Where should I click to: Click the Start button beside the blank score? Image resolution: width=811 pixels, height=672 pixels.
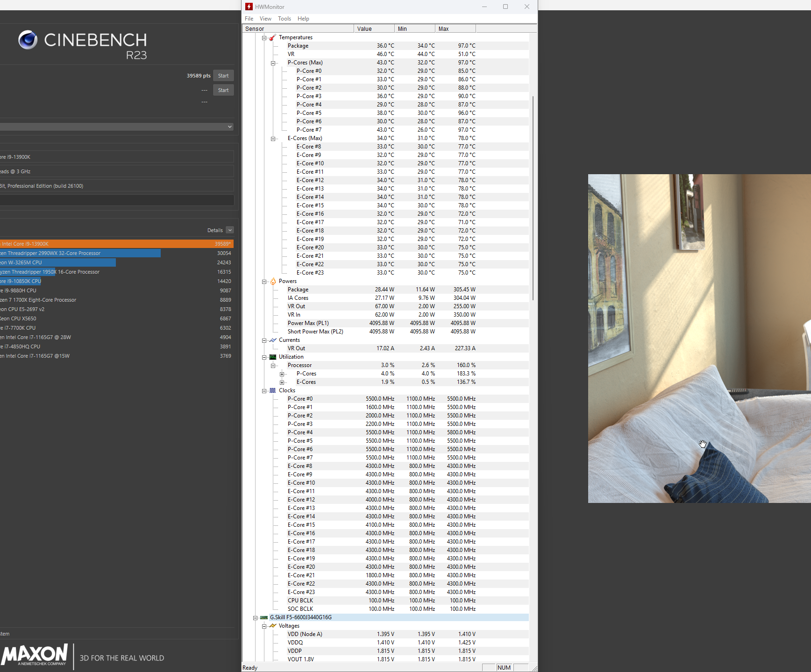pos(223,90)
